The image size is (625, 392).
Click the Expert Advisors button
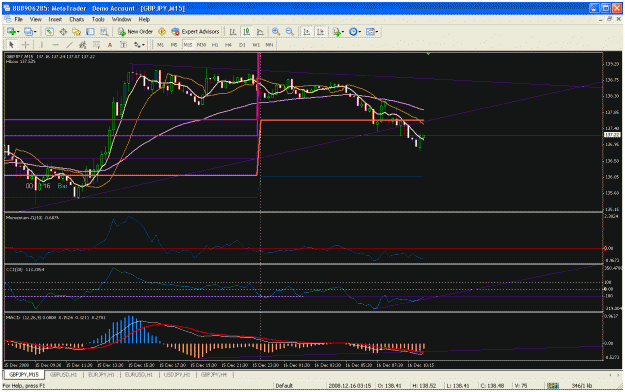195,32
